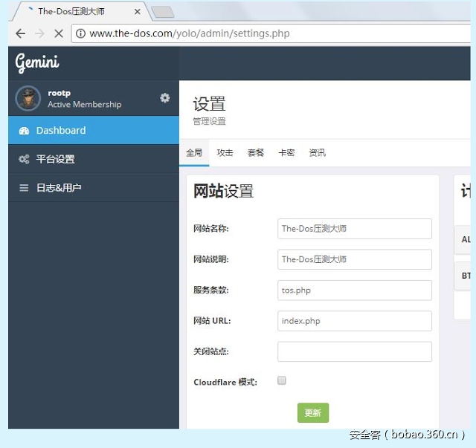The width and height of the screenshot is (476, 448).
Task: Open the 卡密 tab
Action: [x=286, y=152]
